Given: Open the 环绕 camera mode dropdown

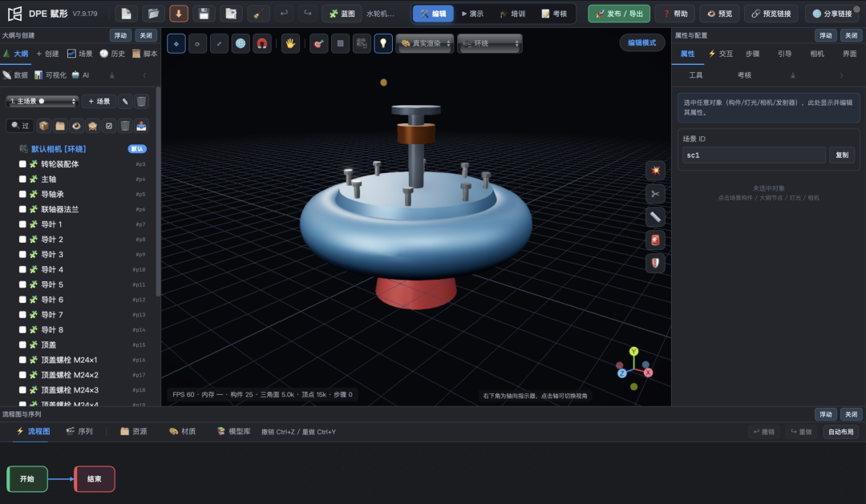Looking at the screenshot, I should (490, 43).
